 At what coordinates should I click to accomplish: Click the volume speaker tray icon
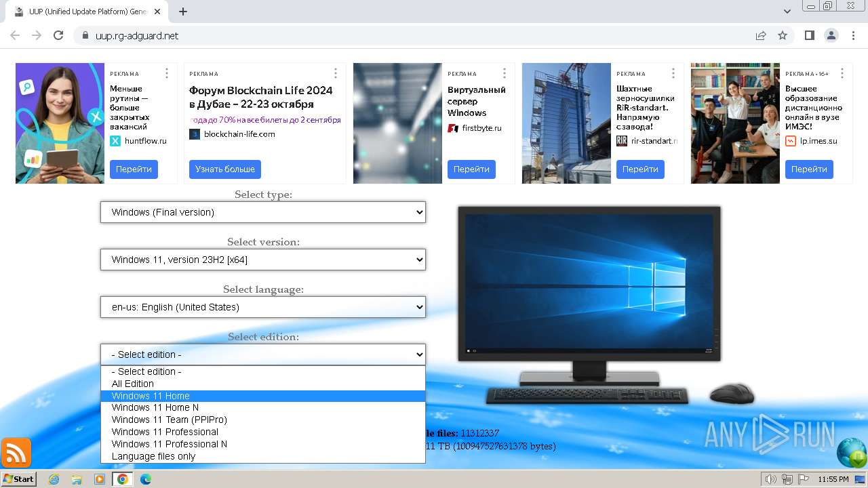pos(770,479)
